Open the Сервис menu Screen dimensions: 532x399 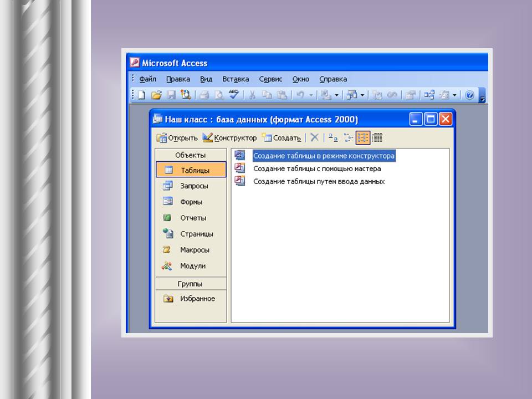pos(270,79)
